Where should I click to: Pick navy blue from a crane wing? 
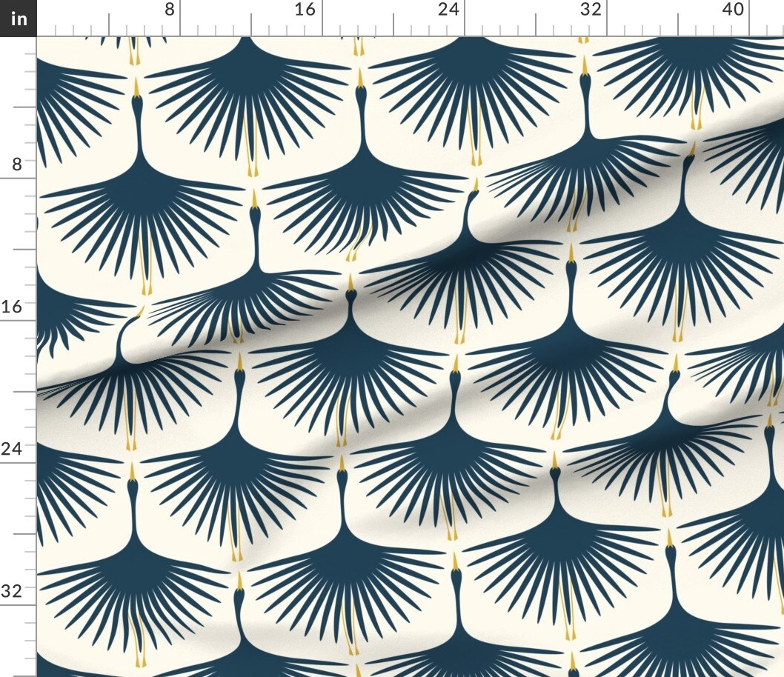pyautogui.click(x=252, y=74)
